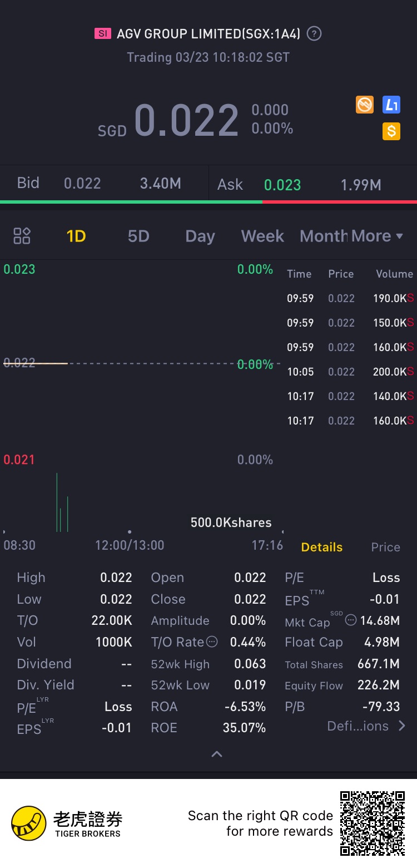Select the Week chart period
This screenshot has height=868, width=417.
pos(262,236)
